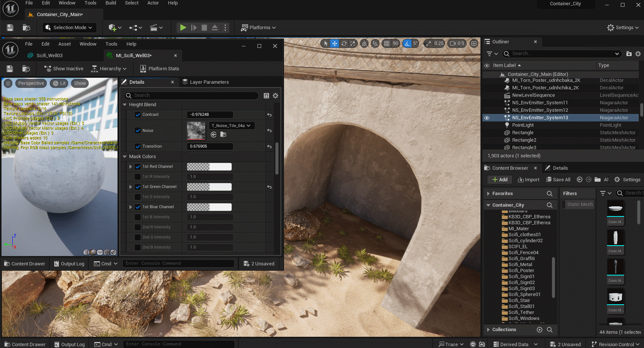Screen dimensions: 644x348
Task: Expand the 1st Red Channel property
Action: (131, 167)
